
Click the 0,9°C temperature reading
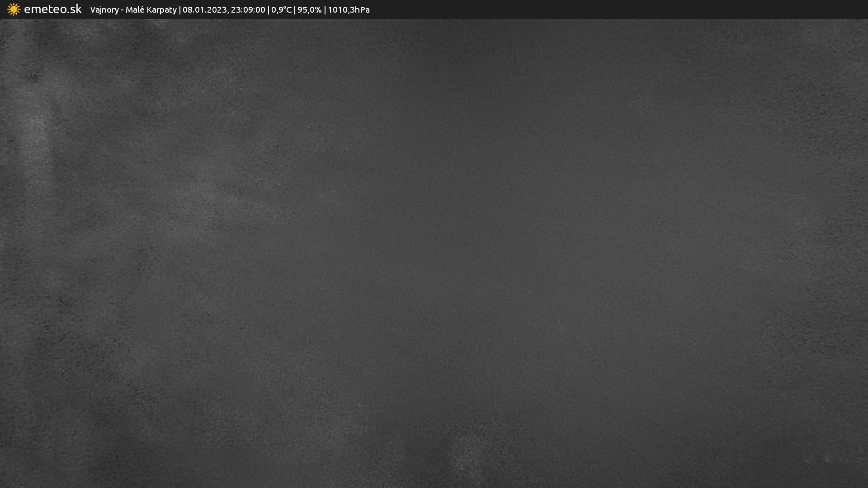tap(281, 10)
